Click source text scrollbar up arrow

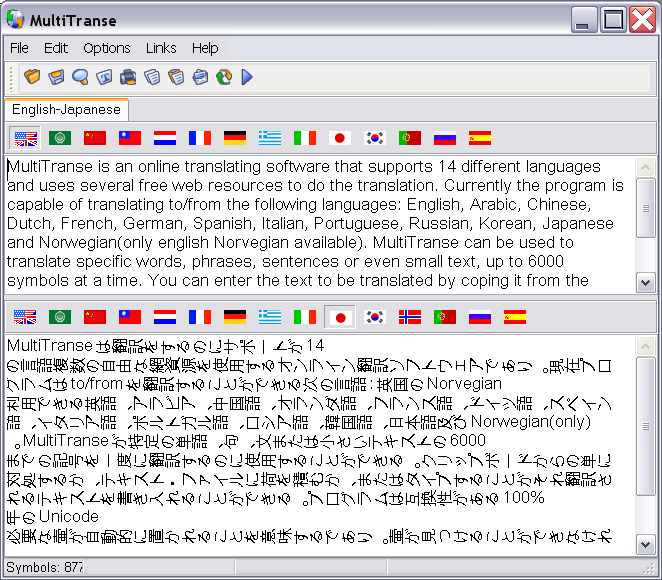pyautogui.click(x=645, y=168)
